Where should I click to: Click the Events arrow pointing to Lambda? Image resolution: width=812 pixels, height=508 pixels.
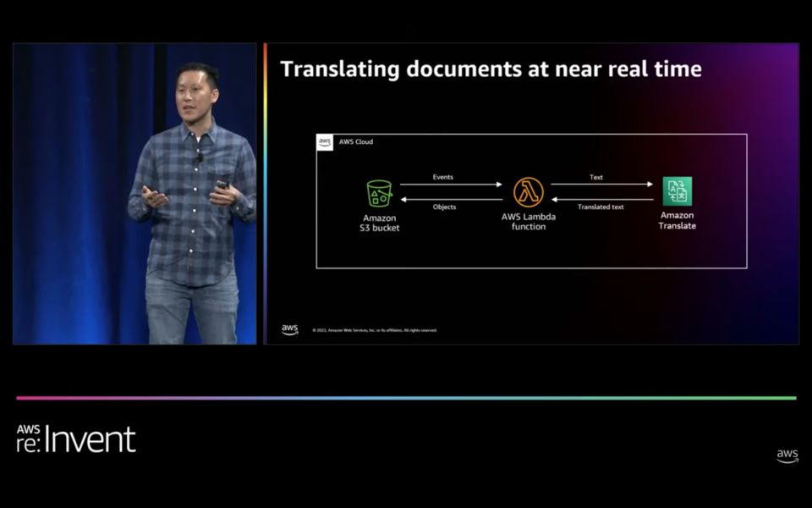click(451, 184)
